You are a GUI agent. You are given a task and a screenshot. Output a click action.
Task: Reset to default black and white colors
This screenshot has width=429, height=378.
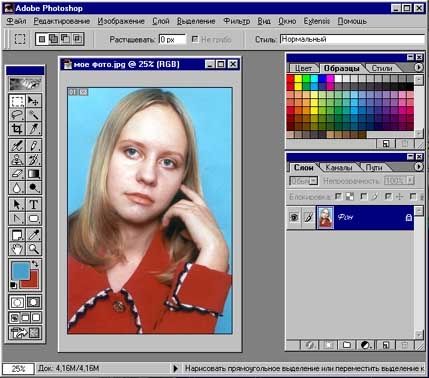pos(13,285)
